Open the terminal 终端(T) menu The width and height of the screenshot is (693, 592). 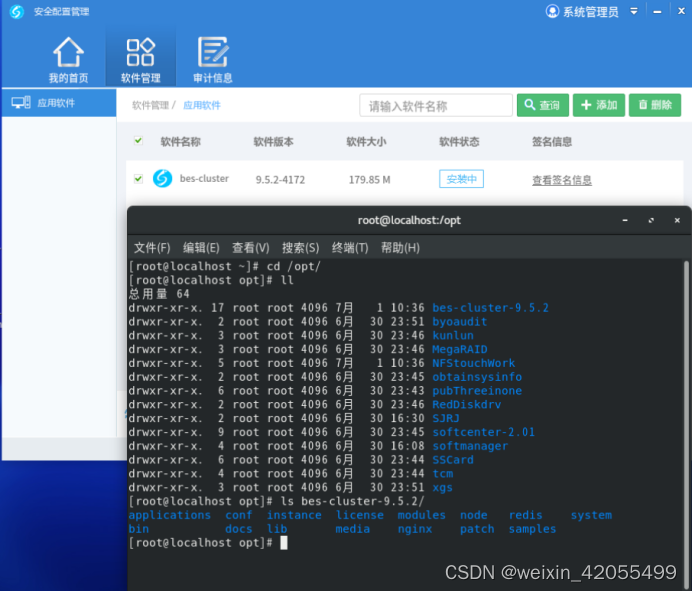[350, 248]
